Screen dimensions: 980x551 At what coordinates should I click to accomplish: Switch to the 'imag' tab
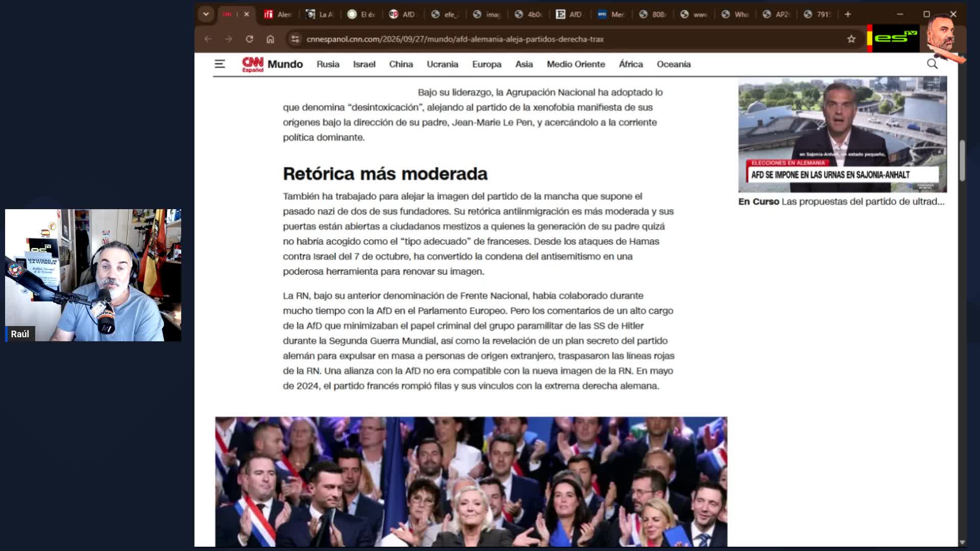click(486, 14)
